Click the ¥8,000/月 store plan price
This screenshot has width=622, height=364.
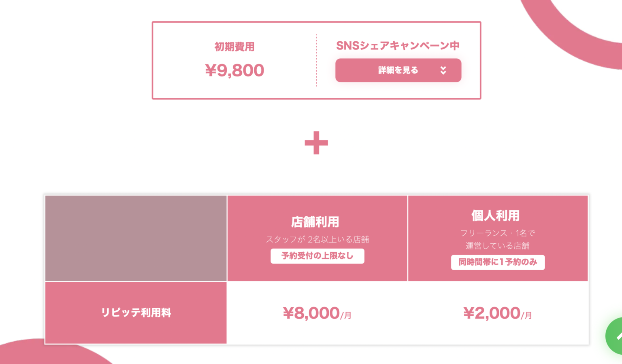pos(317,313)
